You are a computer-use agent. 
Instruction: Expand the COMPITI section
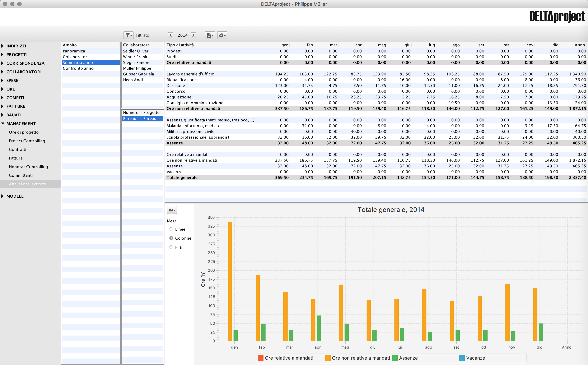(x=2, y=98)
